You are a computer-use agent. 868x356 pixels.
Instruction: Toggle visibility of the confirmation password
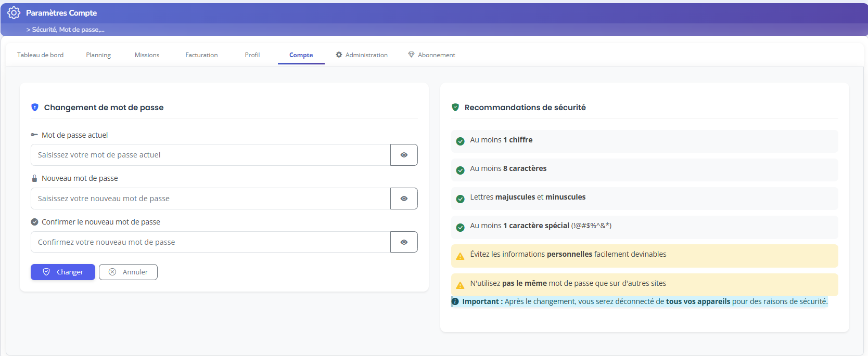click(404, 242)
